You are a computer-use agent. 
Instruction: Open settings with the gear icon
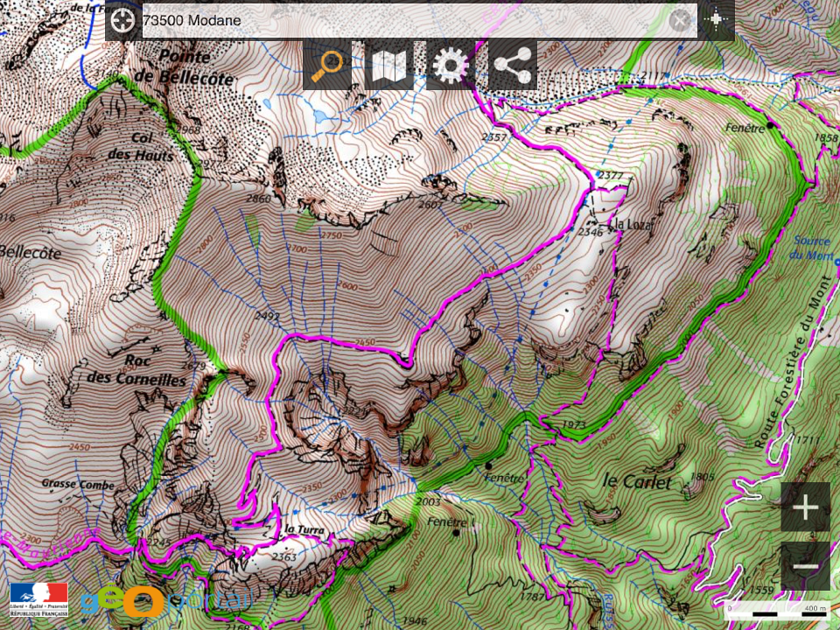coord(451,65)
